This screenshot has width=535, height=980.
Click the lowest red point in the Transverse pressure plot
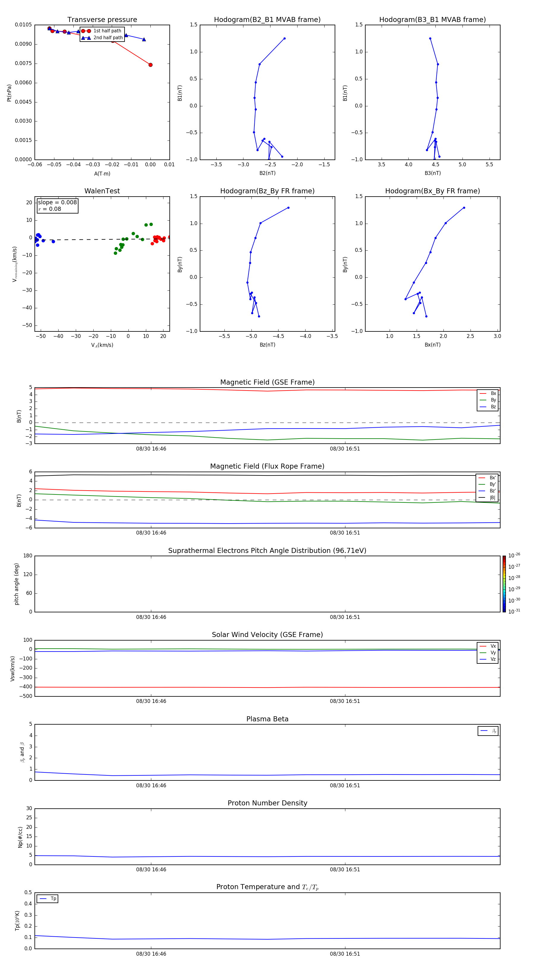[x=150, y=65]
